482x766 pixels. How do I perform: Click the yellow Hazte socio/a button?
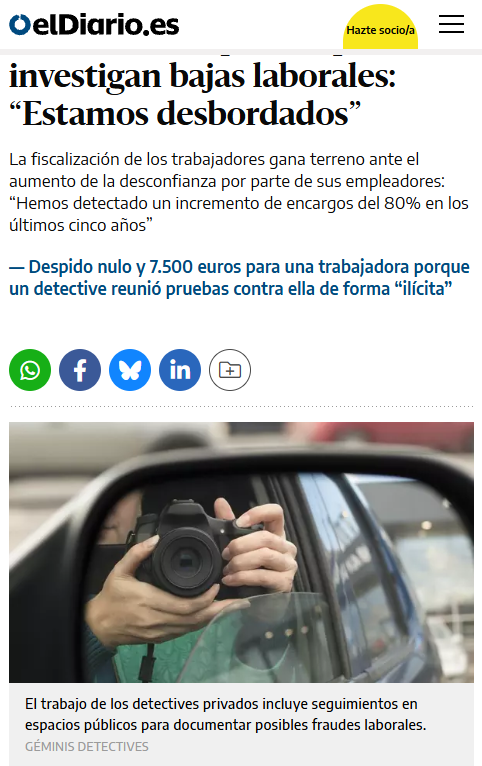[x=380, y=29]
